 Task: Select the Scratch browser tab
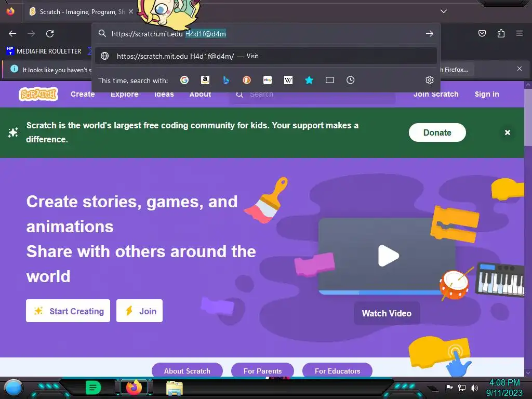point(79,12)
